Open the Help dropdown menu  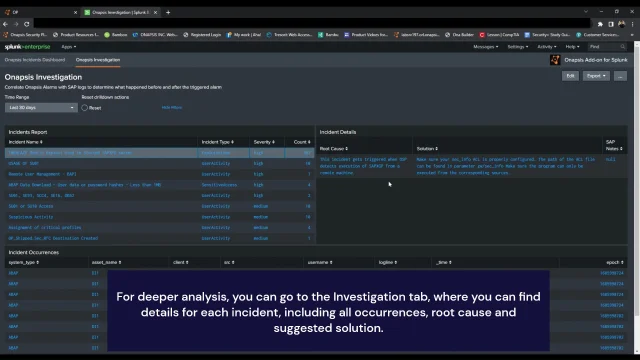(x=572, y=47)
